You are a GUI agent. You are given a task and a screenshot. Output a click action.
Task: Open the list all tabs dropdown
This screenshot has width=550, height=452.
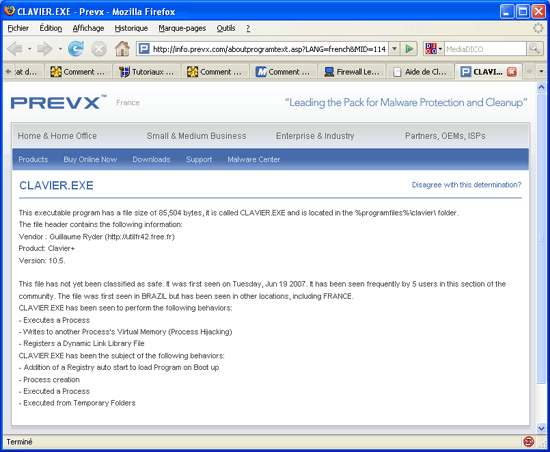pos(541,72)
